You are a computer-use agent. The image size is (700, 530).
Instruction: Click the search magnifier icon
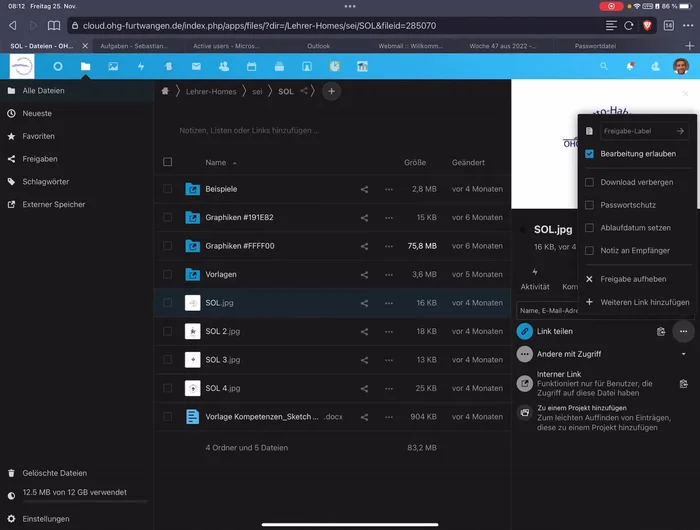coord(603,66)
